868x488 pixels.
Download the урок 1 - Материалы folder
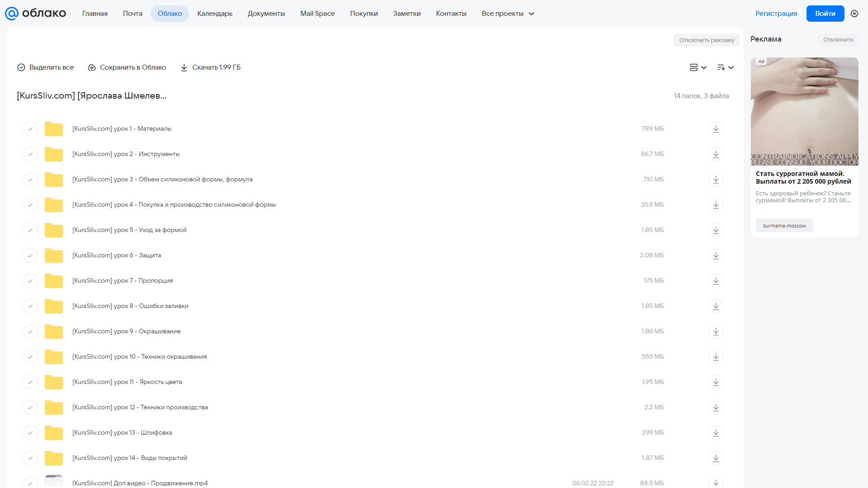[x=716, y=129]
